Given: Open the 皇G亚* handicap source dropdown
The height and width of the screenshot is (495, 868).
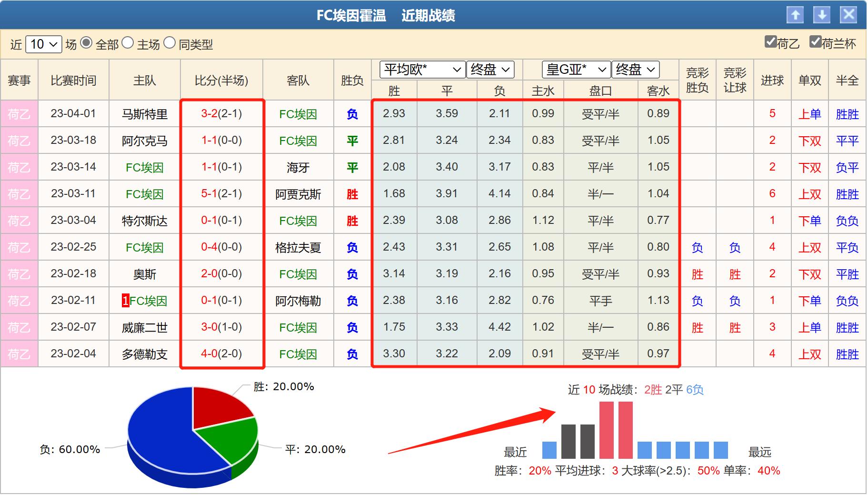Looking at the screenshot, I should pyautogui.click(x=575, y=70).
